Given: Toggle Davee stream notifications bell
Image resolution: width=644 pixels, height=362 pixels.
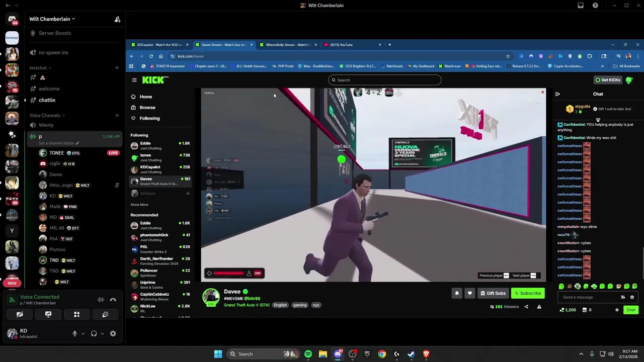Looking at the screenshot, I should tap(457, 293).
